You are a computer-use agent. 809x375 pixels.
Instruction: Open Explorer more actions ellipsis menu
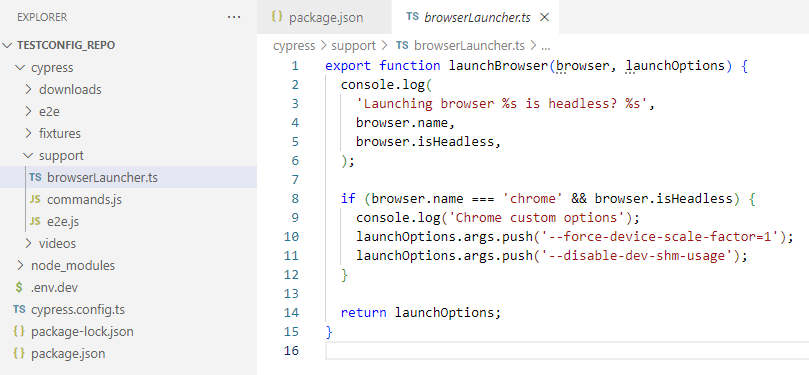pos(234,18)
